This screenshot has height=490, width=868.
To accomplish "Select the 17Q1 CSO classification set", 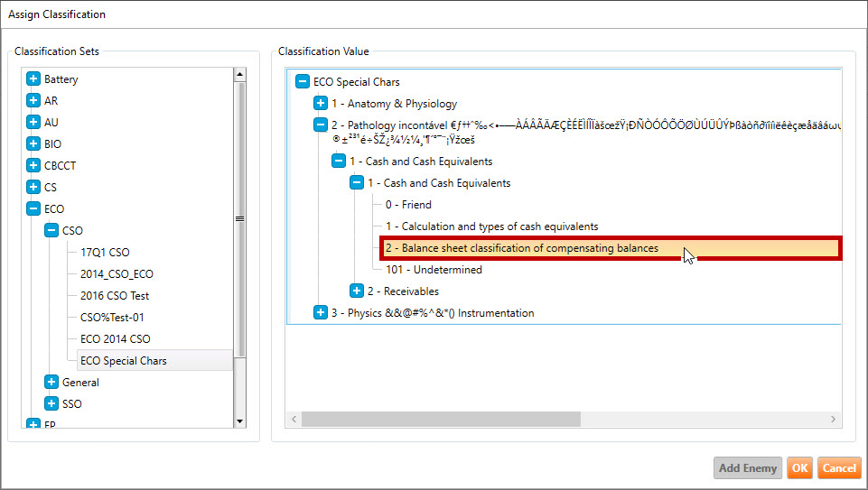I will click(105, 253).
